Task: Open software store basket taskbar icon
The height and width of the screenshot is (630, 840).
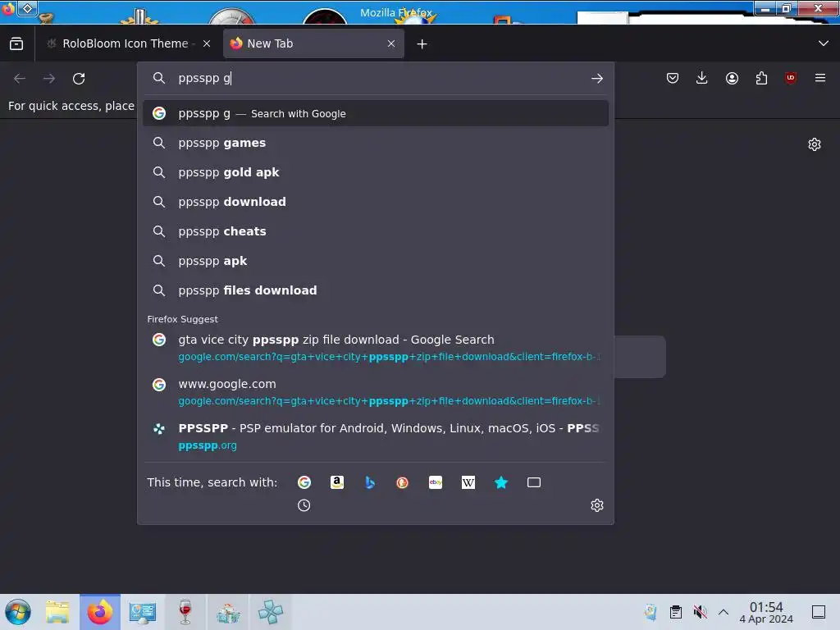Action: coord(228,612)
